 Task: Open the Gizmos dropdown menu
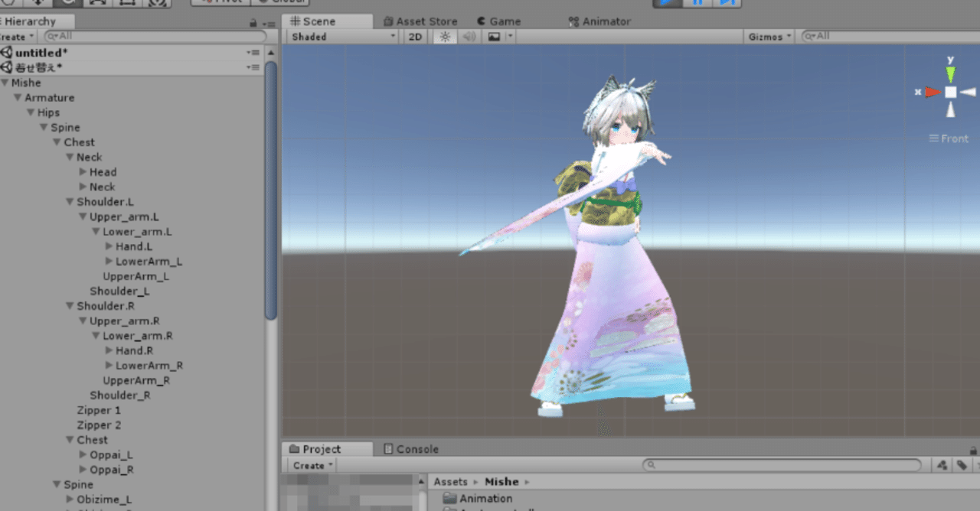point(768,35)
